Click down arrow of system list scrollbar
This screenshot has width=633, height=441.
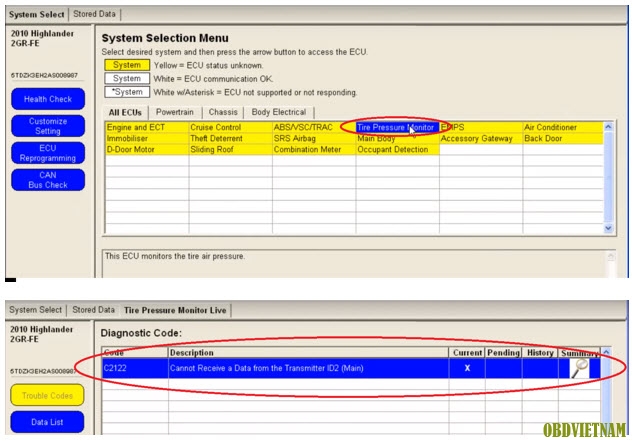click(x=608, y=228)
